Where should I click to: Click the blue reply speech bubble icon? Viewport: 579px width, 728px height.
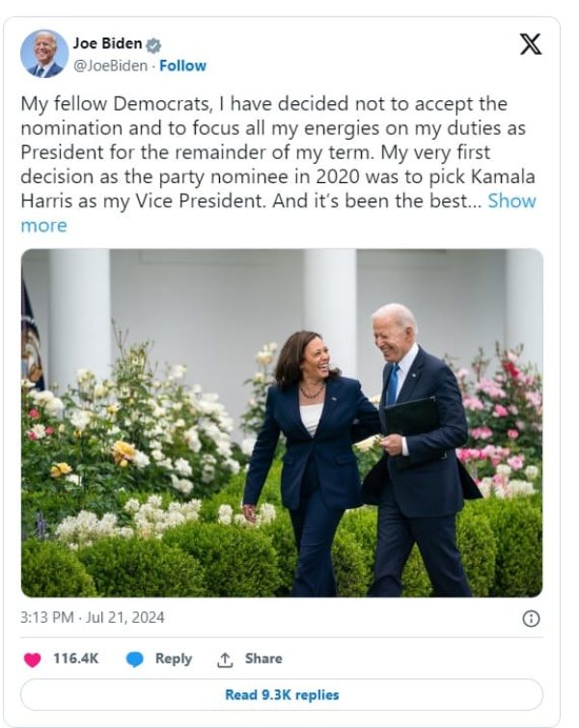(135, 659)
